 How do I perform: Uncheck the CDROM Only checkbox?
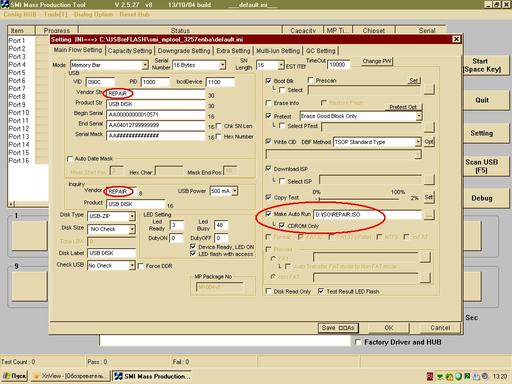(282, 226)
